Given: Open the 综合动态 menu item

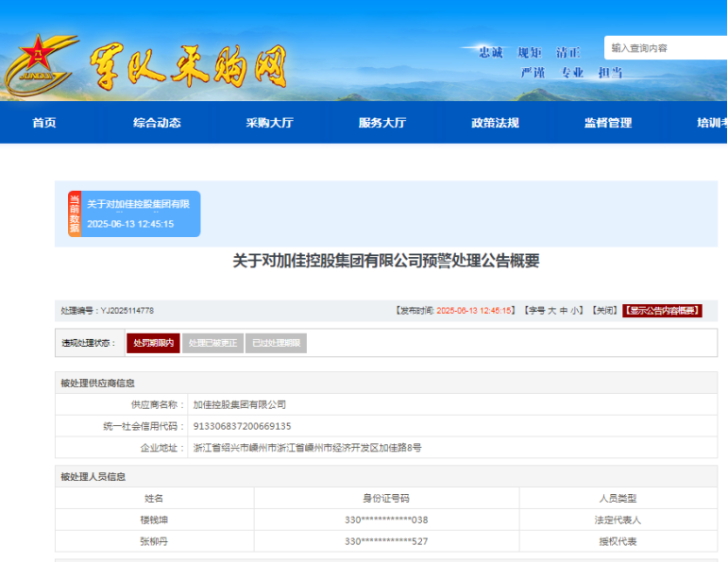Looking at the screenshot, I should click(x=157, y=123).
